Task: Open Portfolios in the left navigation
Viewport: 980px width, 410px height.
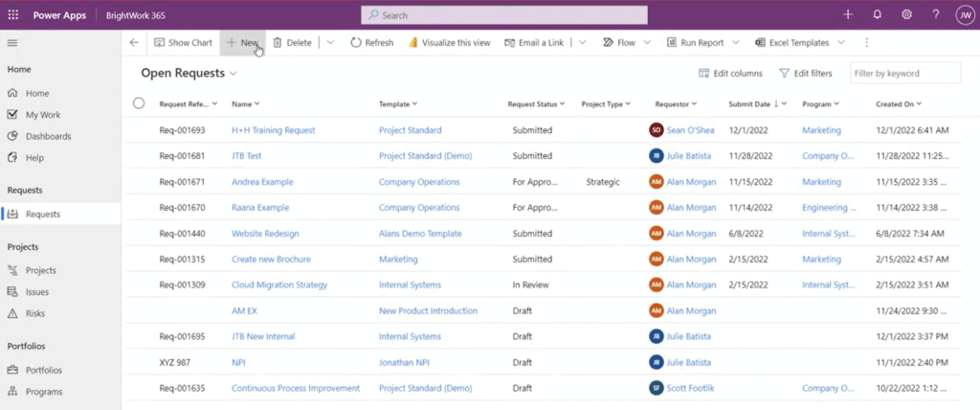Action: tap(44, 370)
